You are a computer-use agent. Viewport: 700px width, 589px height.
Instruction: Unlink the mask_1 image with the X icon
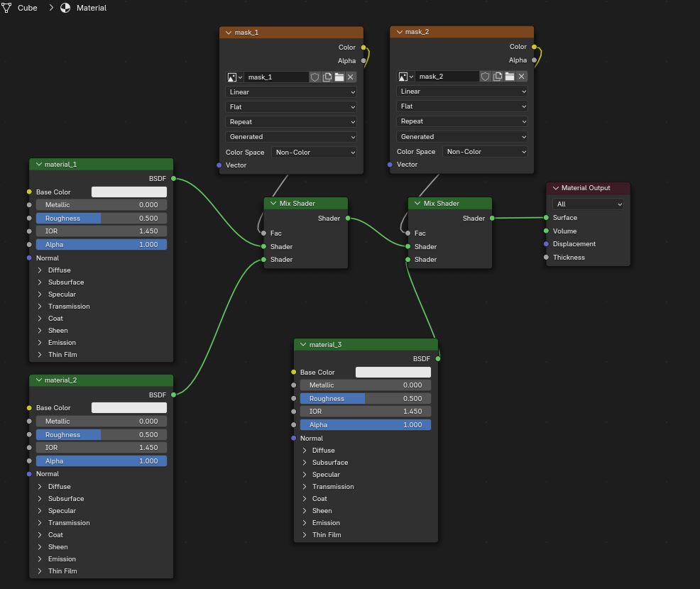[351, 77]
